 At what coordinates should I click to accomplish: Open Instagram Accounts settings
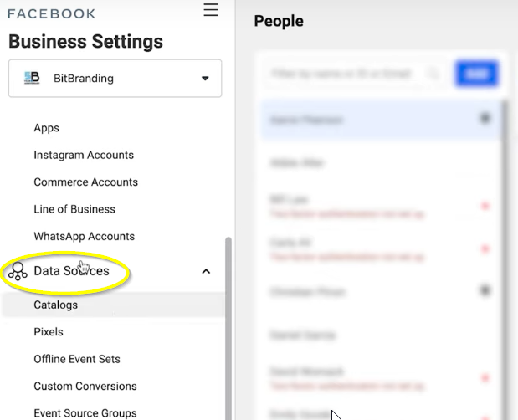84,155
